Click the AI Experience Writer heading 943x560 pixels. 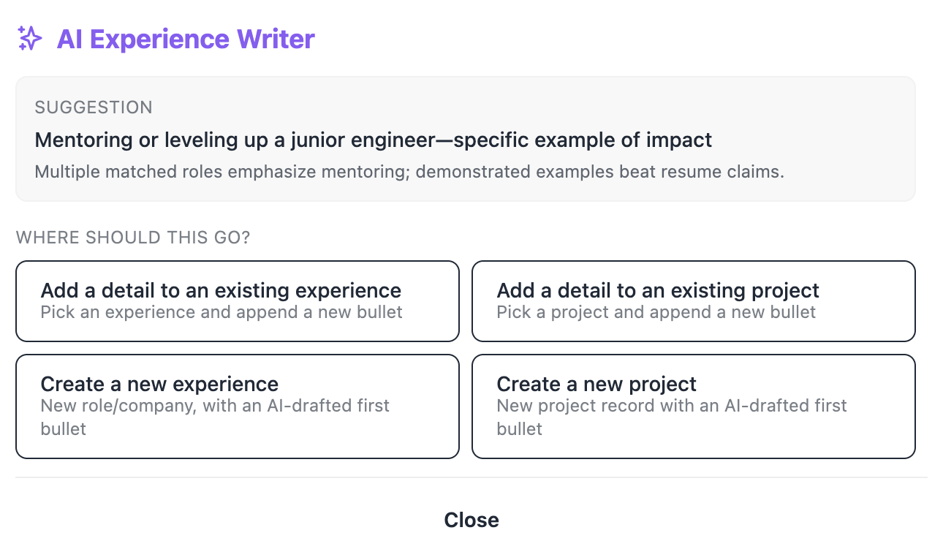186,39
